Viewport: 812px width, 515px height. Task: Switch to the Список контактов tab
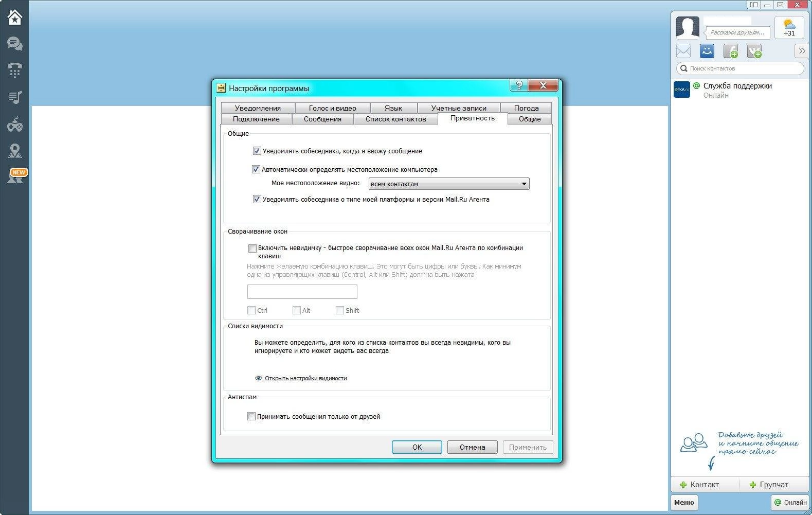tap(395, 119)
